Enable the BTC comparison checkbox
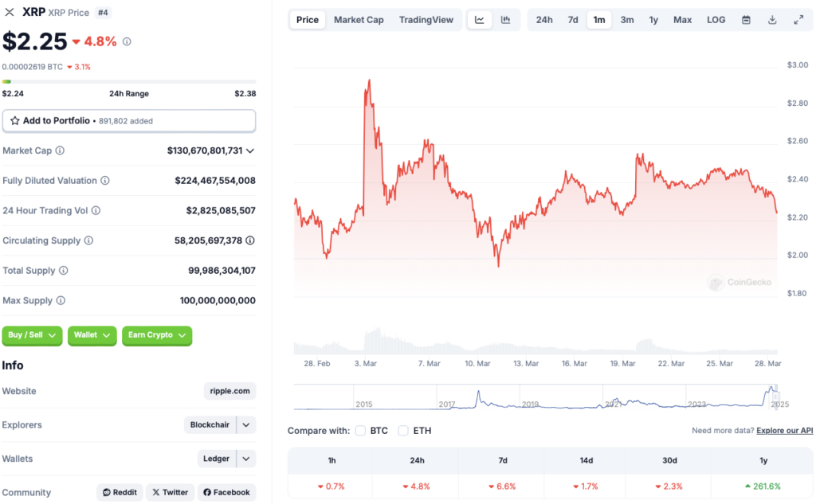The width and height of the screenshot is (816, 504). point(360,430)
